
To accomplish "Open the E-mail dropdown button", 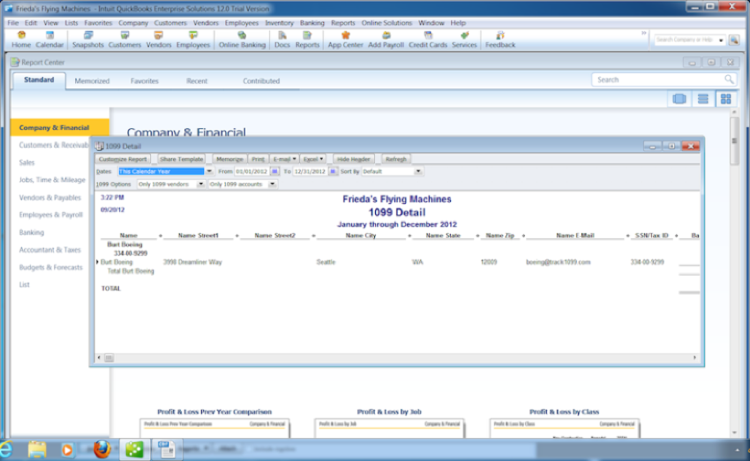I will (284, 159).
